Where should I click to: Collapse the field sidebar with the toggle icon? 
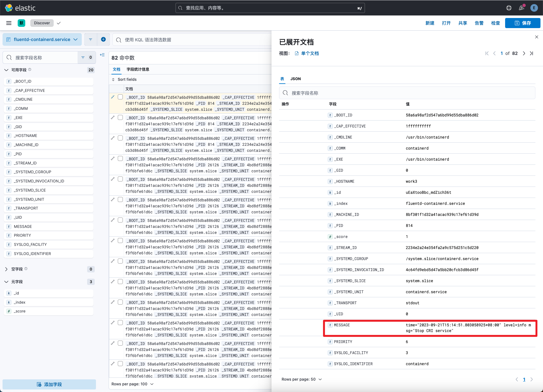coord(102,55)
